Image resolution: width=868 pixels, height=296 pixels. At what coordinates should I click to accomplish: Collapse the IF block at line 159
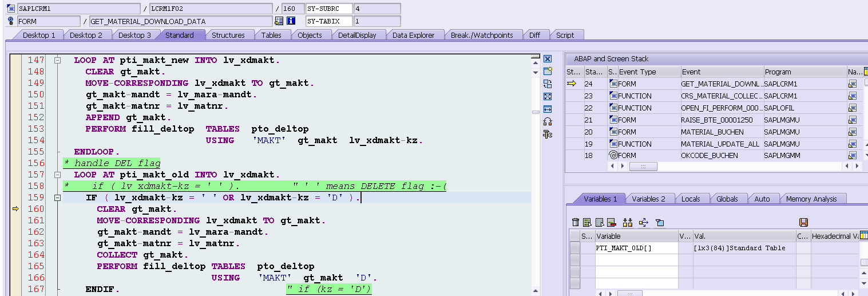click(57, 198)
